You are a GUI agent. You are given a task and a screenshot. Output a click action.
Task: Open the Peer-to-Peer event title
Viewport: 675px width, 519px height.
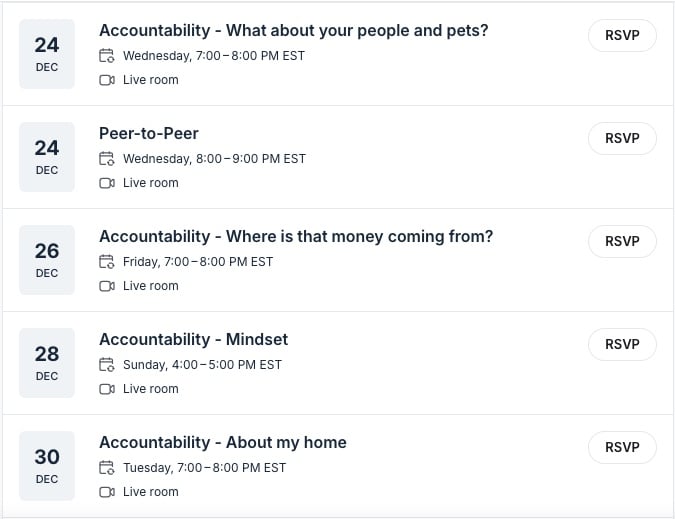(x=149, y=133)
